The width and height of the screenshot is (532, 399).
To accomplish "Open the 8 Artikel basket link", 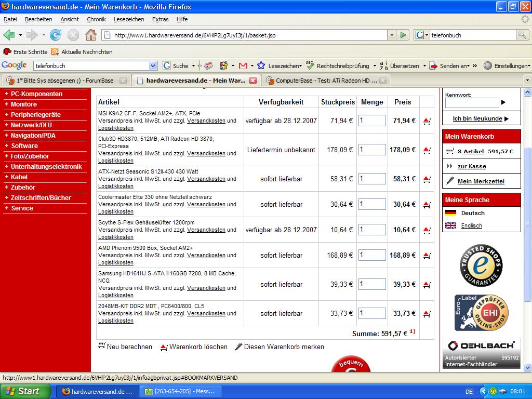I will click(473, 151).
